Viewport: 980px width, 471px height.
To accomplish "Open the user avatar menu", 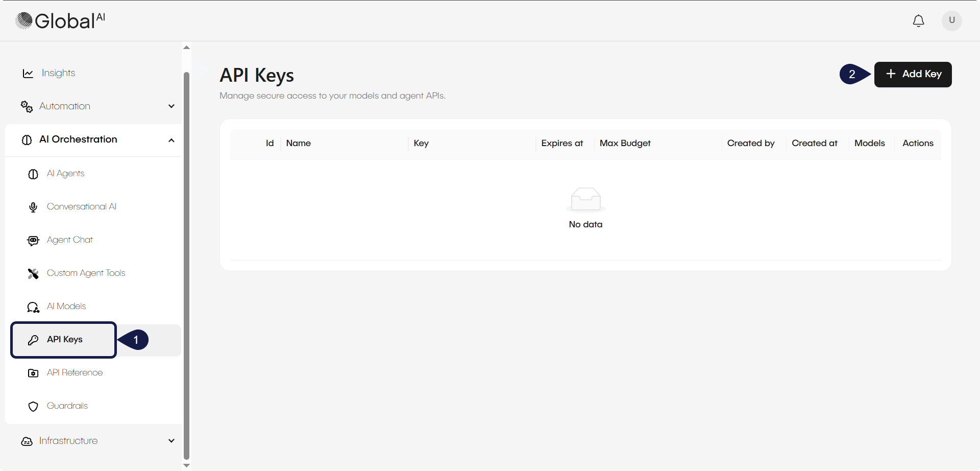I will [x=951, y=21].
